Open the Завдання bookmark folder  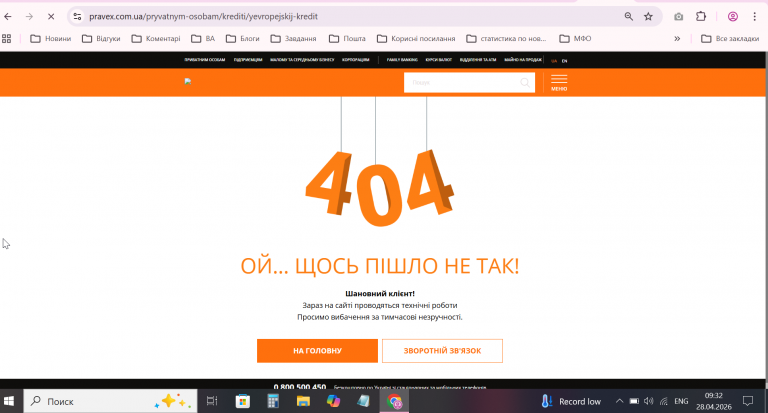293,39
